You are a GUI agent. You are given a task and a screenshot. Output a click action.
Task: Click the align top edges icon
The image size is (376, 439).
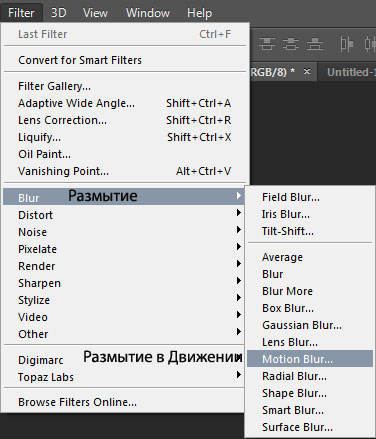click(x=267, y=44)
